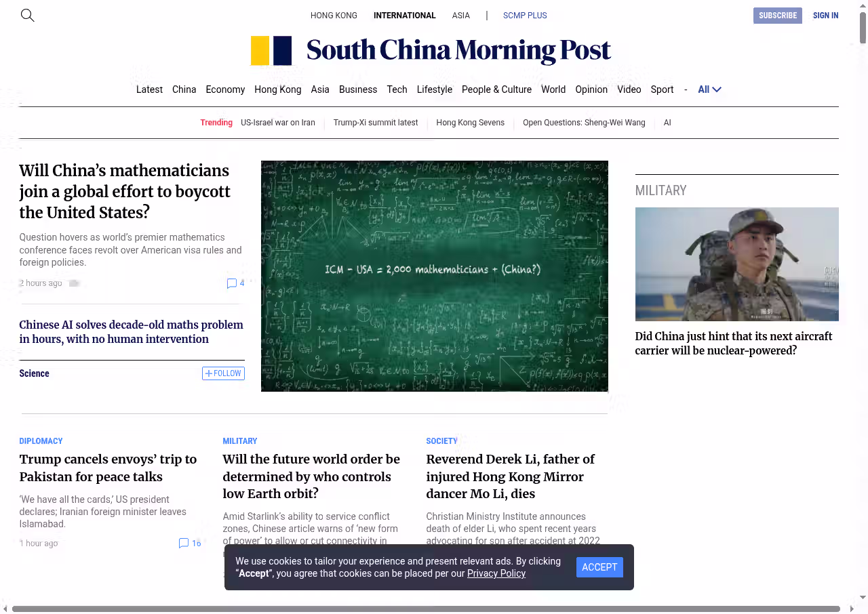Viewport: 868px width, 614px height.
Task: Switch to Asia edition
Action: pyautogui.click(x=460, y=16)
